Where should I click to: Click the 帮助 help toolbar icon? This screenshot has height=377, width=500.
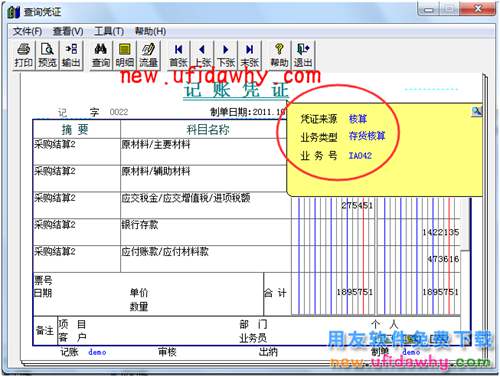pyautogui.click(x=279, y=55)
